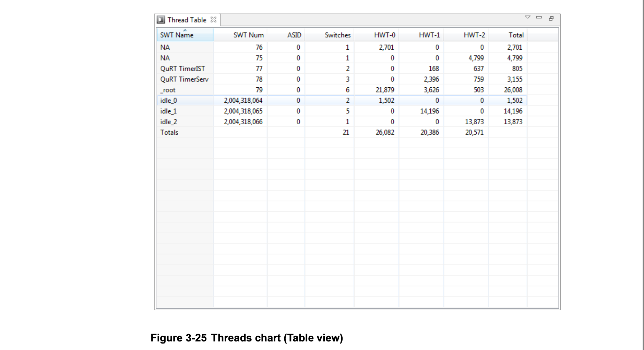Click SWT Num value 2,004,318,065
Screen dimensions: 644x350
[x=243, y=111]
